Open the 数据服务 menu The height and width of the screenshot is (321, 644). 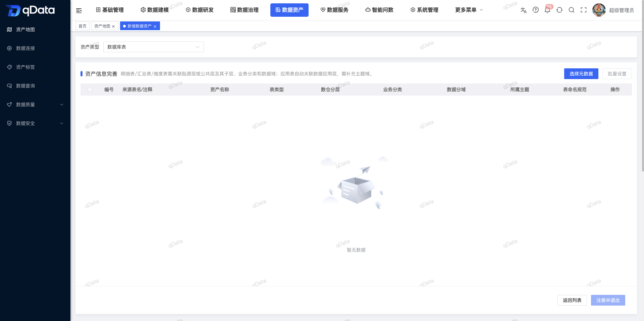click(x=334, y=10)
